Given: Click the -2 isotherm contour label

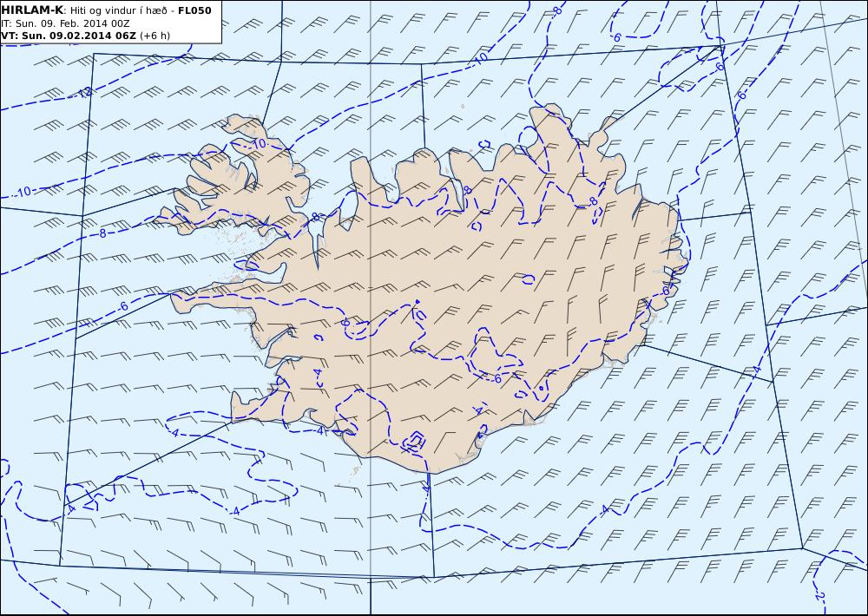Looking at the screenshot, I should pyautogui.click(x=819, y=596).
